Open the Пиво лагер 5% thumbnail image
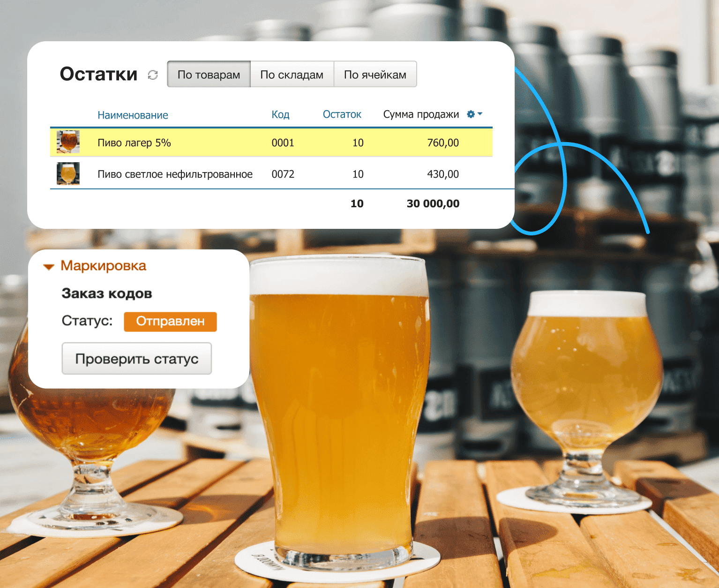Screen dimensions: 719x588 click(x=68, y=142)
